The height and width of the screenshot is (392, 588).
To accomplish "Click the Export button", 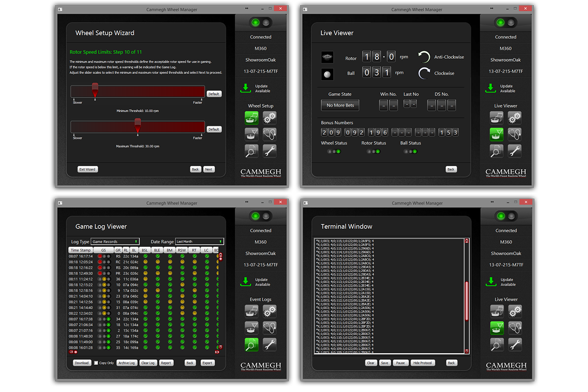I will [x=207, y=363].
